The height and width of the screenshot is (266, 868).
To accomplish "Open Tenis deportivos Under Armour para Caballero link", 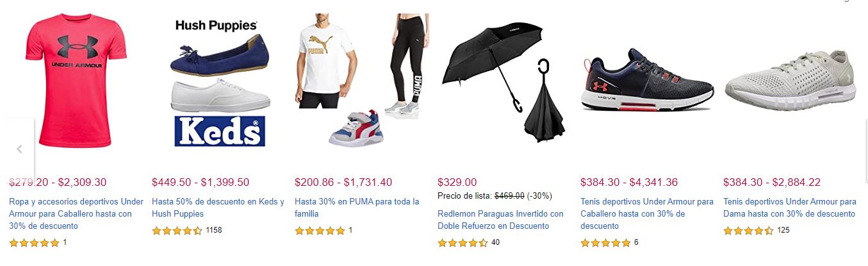I will [646, 213].
